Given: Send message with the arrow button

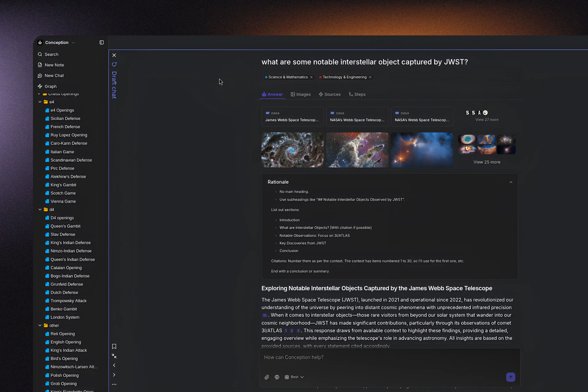Looking at the screenshot, I should [511, 377].
